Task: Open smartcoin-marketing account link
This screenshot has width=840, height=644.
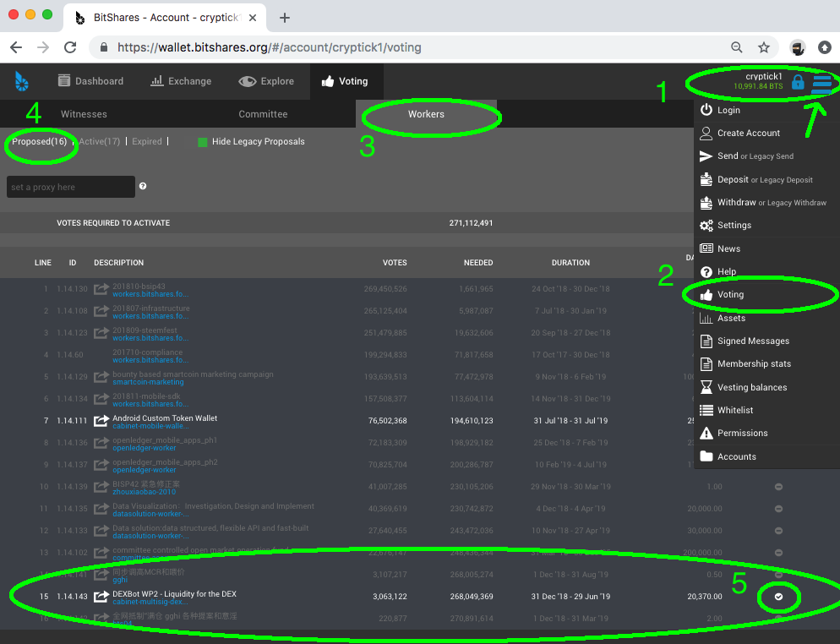Action: [148, 382]
